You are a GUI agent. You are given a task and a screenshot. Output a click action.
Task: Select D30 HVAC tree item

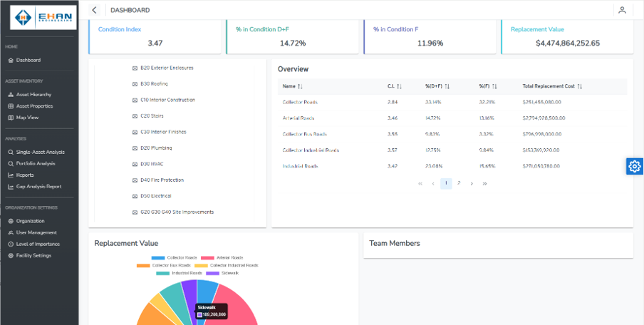coord(152,164)
